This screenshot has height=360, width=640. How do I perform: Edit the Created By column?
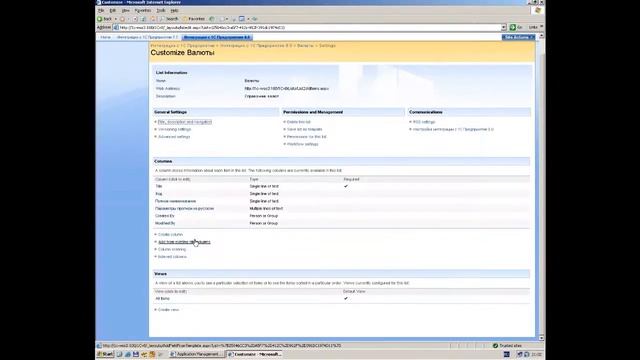coord(164,216)
